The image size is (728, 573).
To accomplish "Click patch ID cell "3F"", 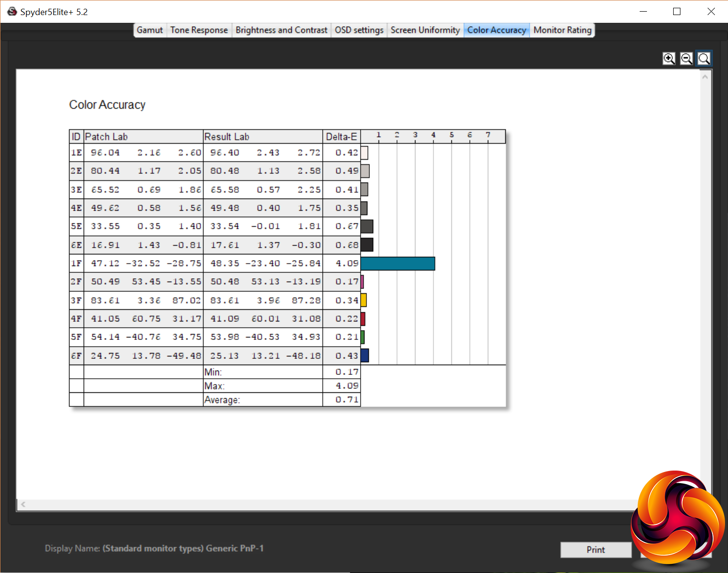I will point(77,300).
